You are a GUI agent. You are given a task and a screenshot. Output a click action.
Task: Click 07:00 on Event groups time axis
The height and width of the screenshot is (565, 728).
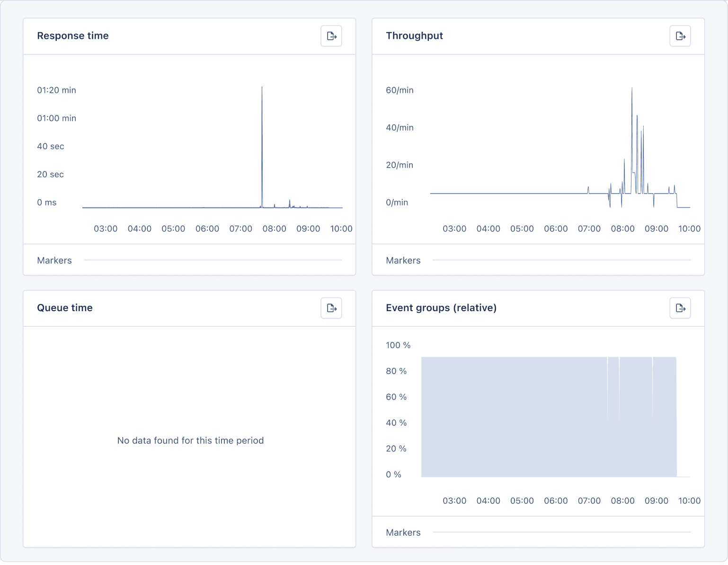pos(589,501)
